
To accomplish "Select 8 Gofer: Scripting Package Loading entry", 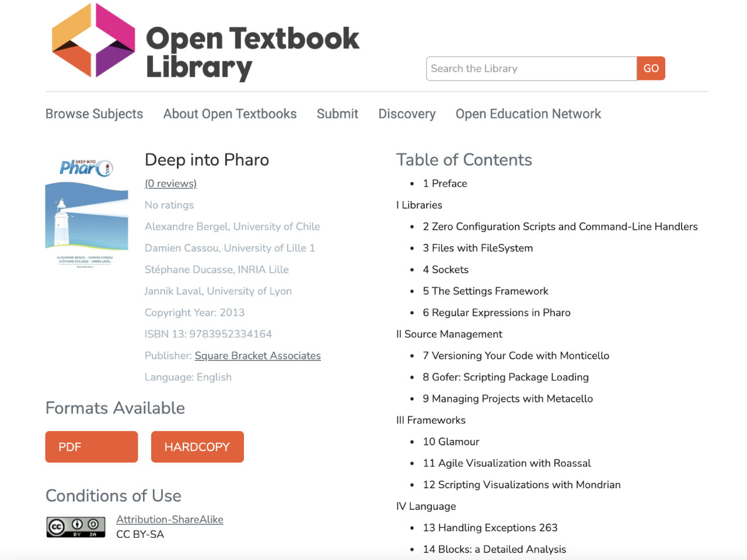I will (506, 377).
